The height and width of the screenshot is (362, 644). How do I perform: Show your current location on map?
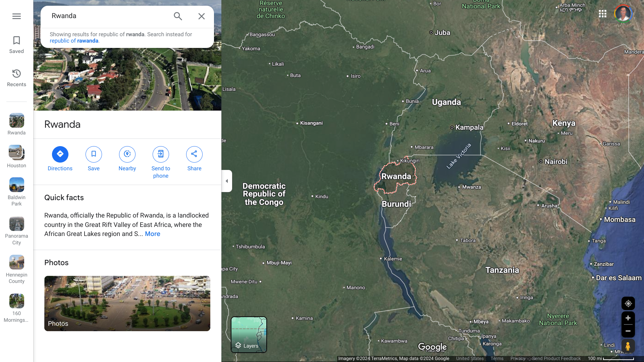pos(628,304)
